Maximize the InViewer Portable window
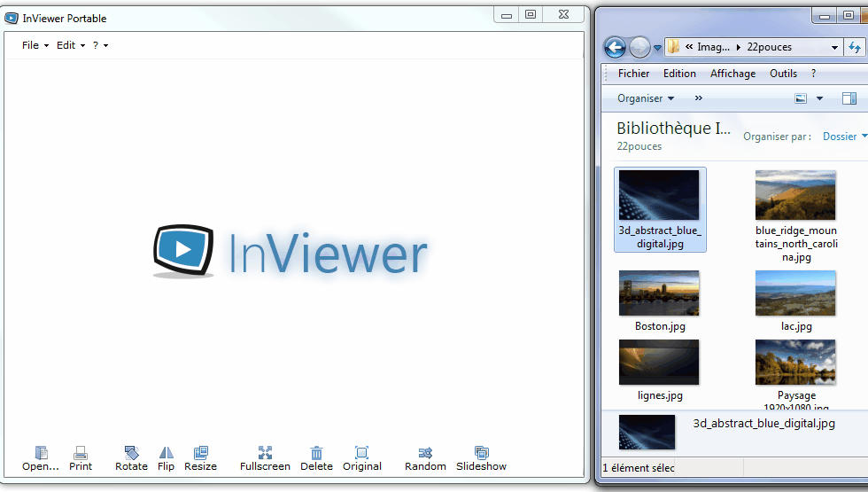868x492 pixels. coord(531,15)
